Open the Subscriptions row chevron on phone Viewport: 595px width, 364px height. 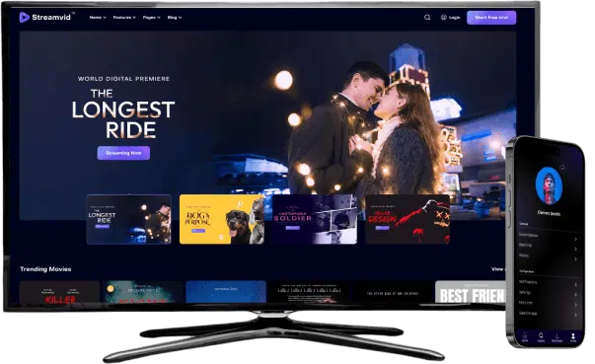(575, 239)
